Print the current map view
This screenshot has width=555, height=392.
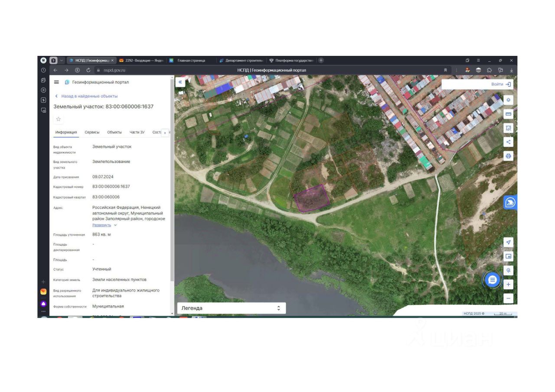tap(508, 156)
